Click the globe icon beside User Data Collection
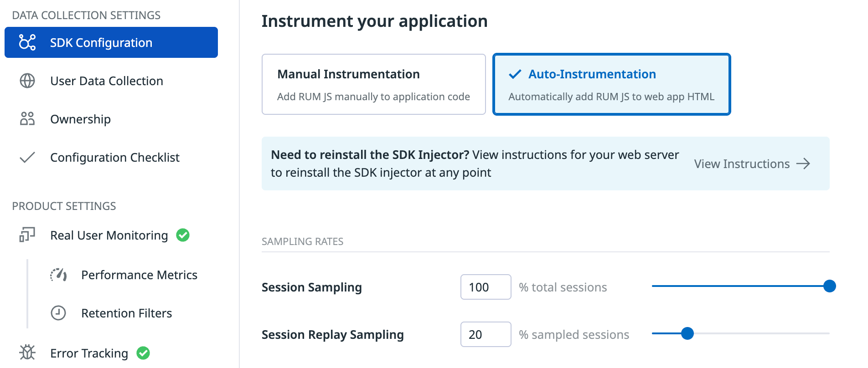 27,81
